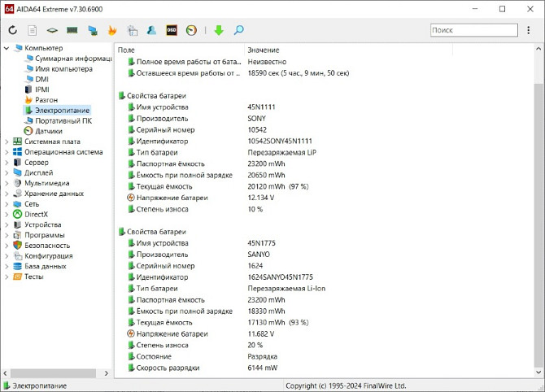Click device name value 45N1775
Viewport: 545px width, 392px height.
click(x=261, y=243)
